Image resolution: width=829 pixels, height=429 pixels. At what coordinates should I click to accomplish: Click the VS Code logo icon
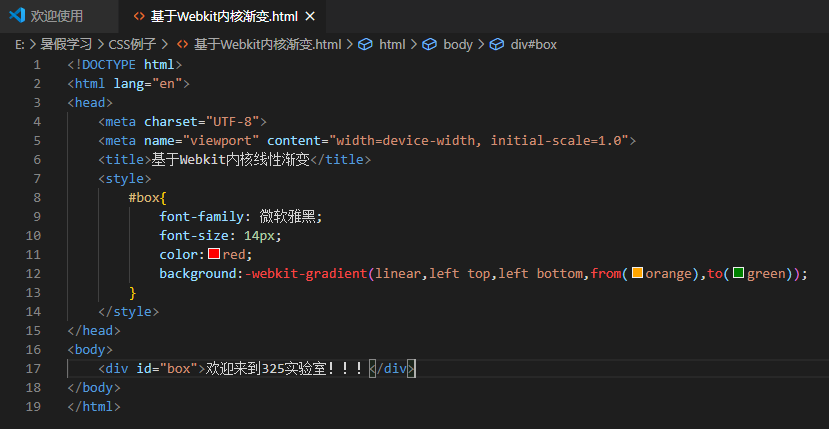[16, 16]
